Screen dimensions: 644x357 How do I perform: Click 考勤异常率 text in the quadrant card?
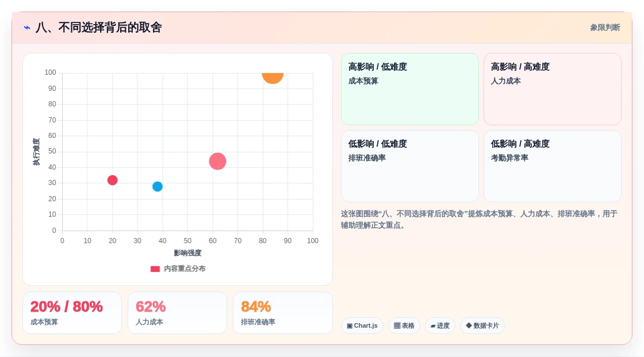(x=509, y=158)
